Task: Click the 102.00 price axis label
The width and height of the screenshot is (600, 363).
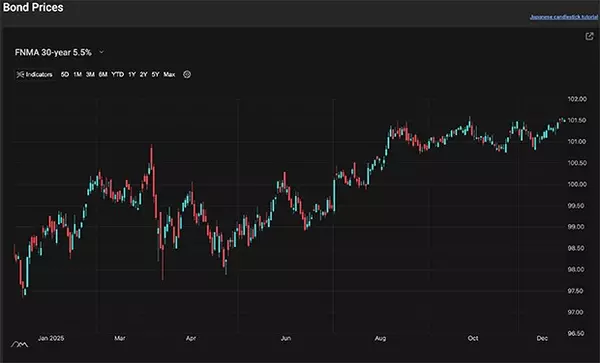Action: tap(577, 99)
